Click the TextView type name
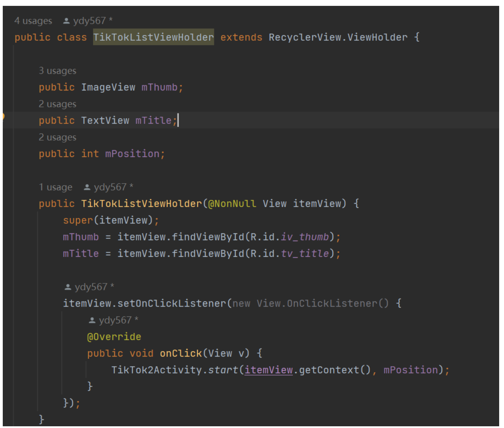 coord(105,120)
